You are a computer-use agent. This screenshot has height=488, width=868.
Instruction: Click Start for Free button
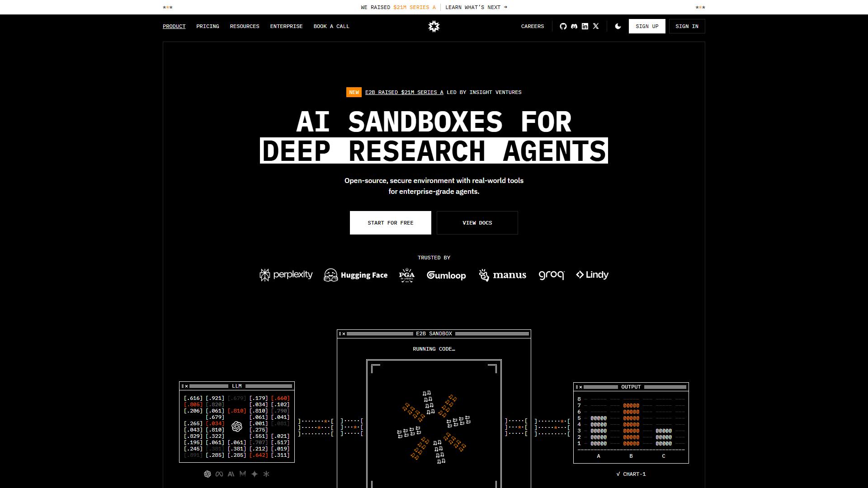[391, 223]
